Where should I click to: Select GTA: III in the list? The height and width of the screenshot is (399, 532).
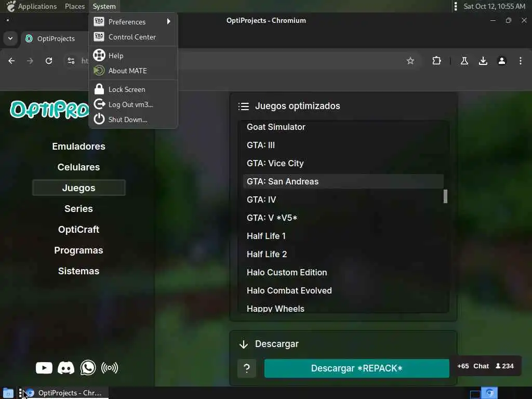(x=343, y=145)
